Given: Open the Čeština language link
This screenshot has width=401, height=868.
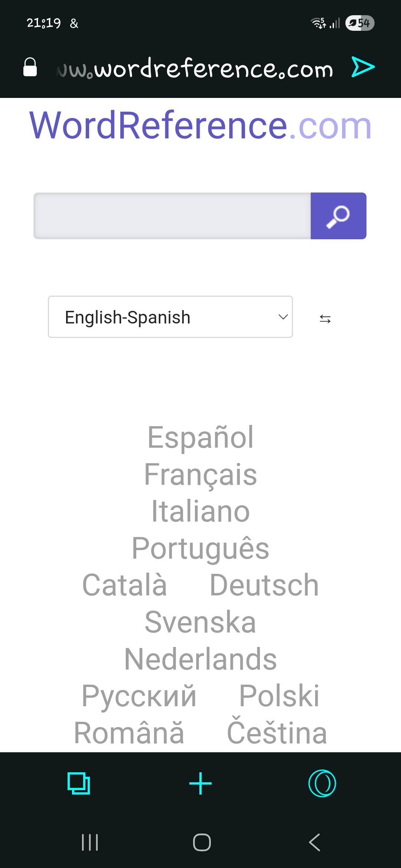Looking at the screenshot, I should pos(277,733).
